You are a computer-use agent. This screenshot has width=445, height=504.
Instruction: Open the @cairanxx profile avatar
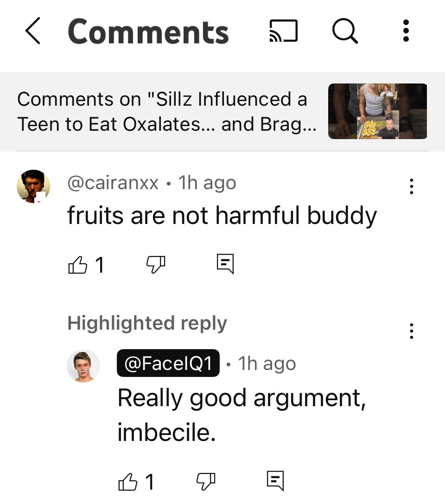(x=33, y=186)
